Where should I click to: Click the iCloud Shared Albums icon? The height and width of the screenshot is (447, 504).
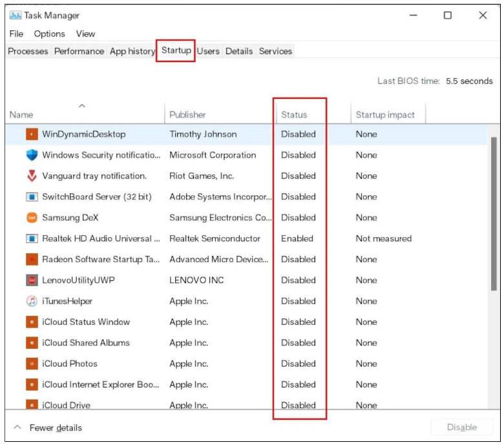coord(32,343)
